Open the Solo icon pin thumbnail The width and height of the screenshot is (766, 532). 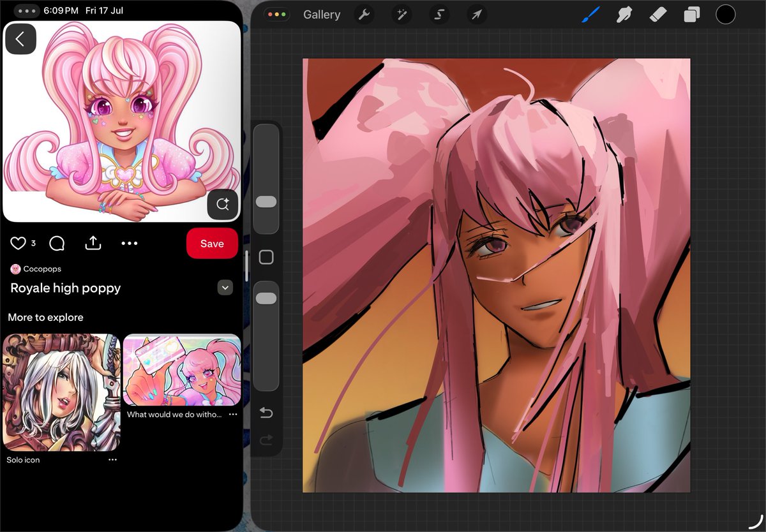point(61,392)
